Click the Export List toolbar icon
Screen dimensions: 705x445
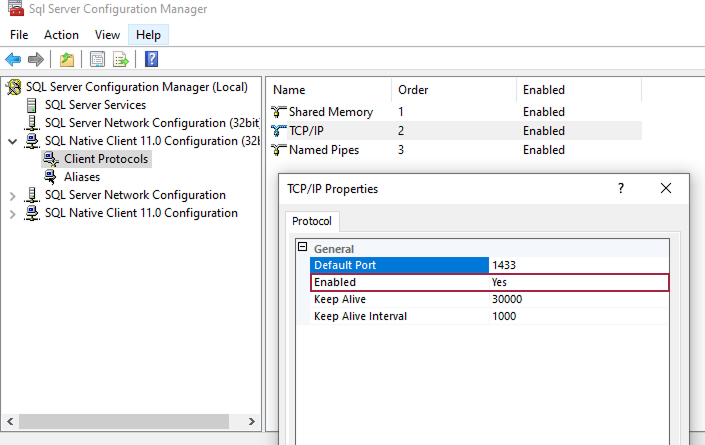121,59
